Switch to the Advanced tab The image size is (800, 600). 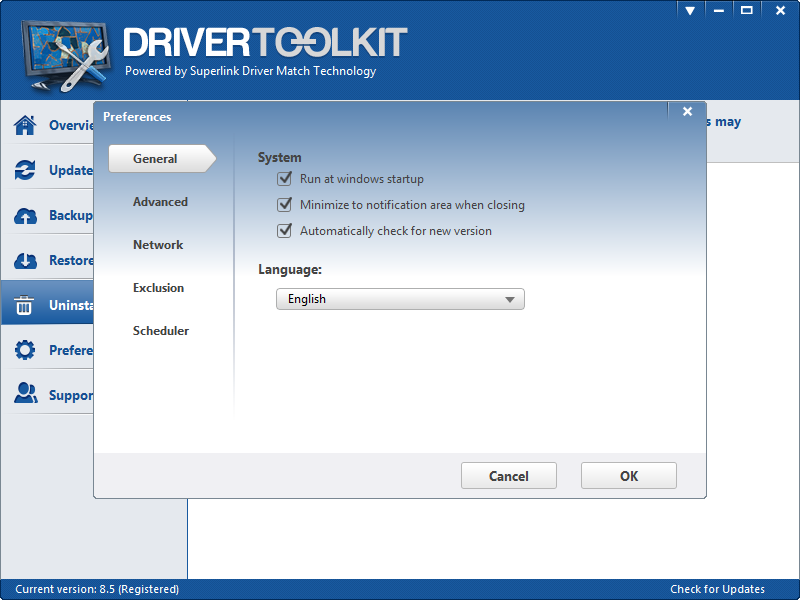tap(160, 202)
